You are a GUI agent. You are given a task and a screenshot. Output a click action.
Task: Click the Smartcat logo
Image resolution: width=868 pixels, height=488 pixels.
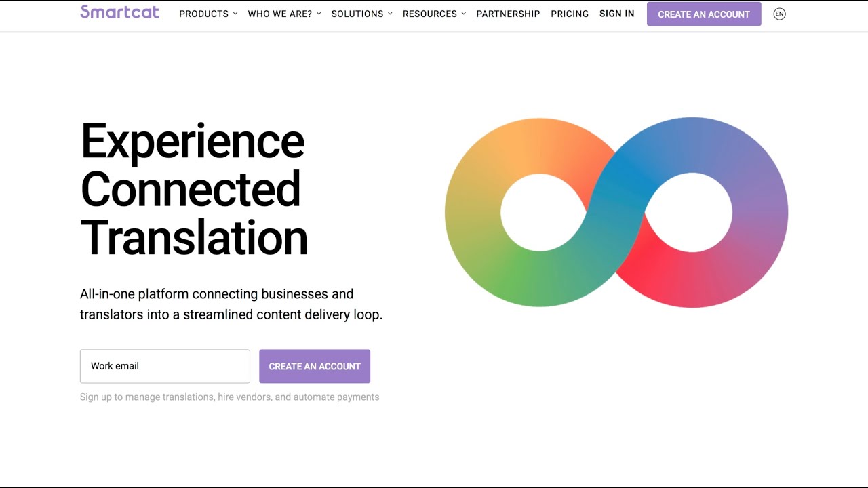pyautogui.click(x=119, y=12)
